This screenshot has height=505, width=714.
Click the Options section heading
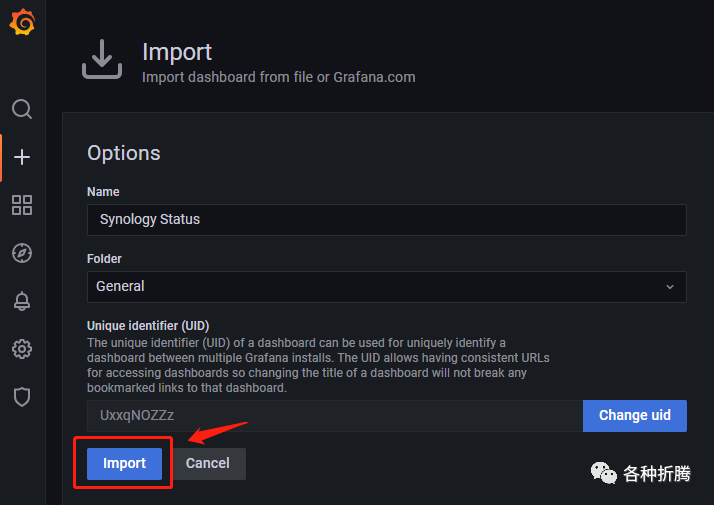(x=124, y=153)
